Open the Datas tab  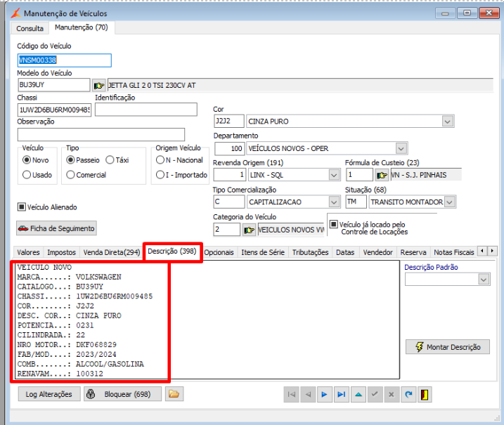click(345, 252)
